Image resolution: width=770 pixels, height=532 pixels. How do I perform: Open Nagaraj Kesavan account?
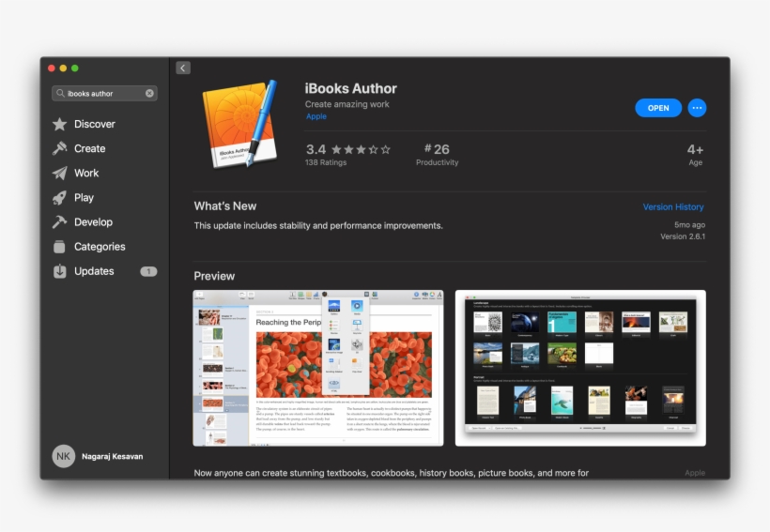pyautogui.click(x=112, y=456)
